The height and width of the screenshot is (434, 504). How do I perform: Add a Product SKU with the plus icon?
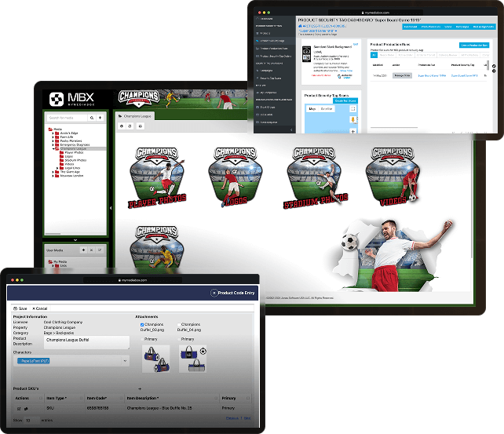coord(140,388)
